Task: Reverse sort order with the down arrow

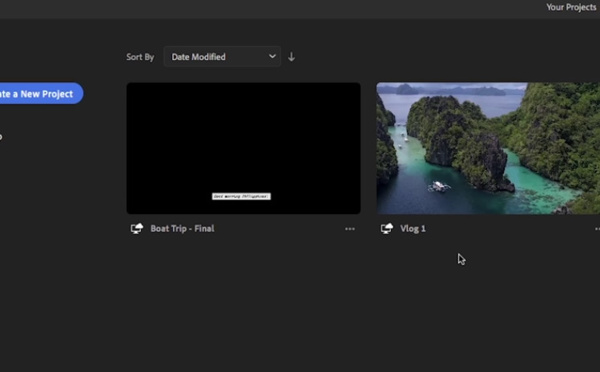Action: pos(291,57)
